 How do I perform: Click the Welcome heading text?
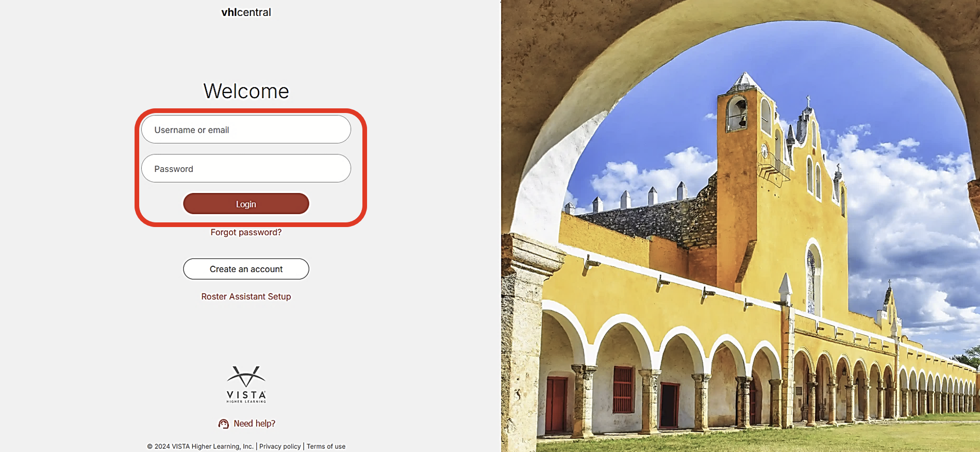click(246, 91)
